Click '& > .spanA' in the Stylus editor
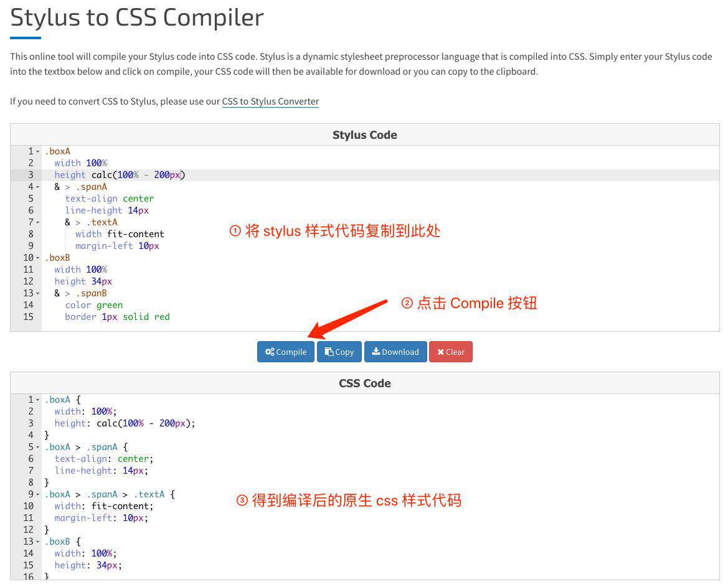Screen dimensions: 728x587 tap(81, 187)
